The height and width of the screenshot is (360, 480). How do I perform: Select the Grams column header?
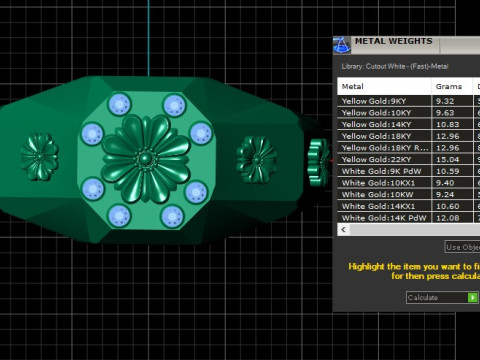(x=452, y=87)
